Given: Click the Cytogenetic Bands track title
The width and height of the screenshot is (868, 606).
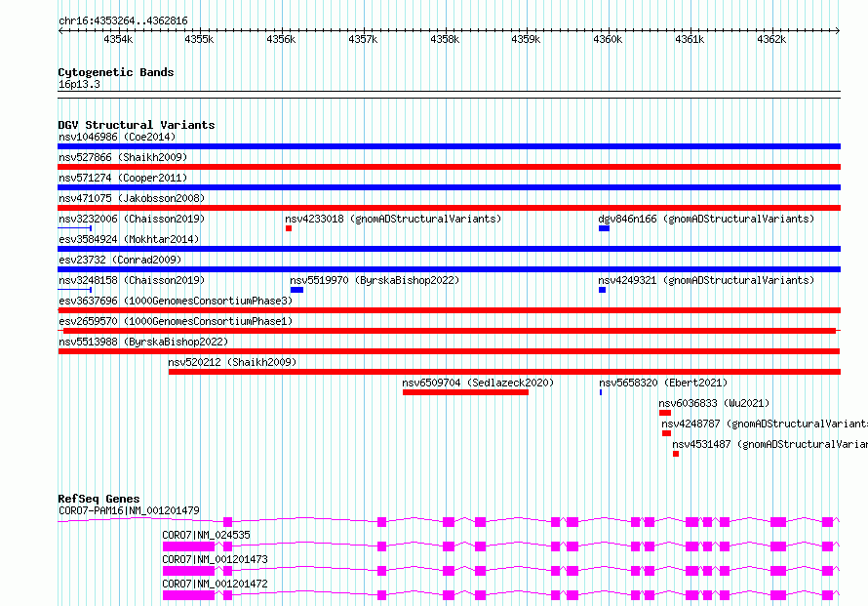Looking at the screenshot, I should pyautogui.click(x=116, y=72).
